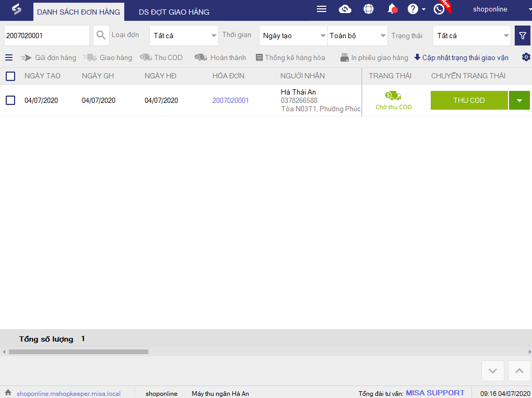The width and height of the screenshot is (532, 398).
Task: Click the scrollbar left arrow
Action: [x=4, y=352]
